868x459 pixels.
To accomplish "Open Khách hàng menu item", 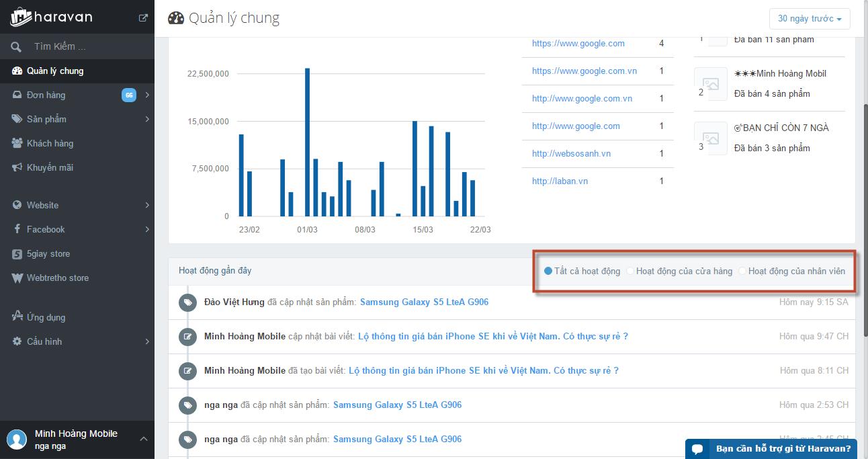I will pos(77,143).
